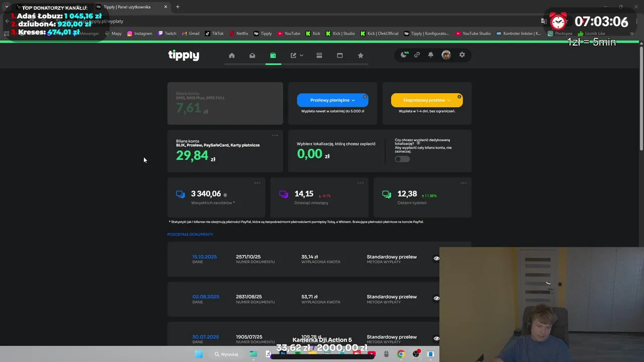Click eye icon for document 2831/08/25
644x362 pixels.
coord(436,298)
